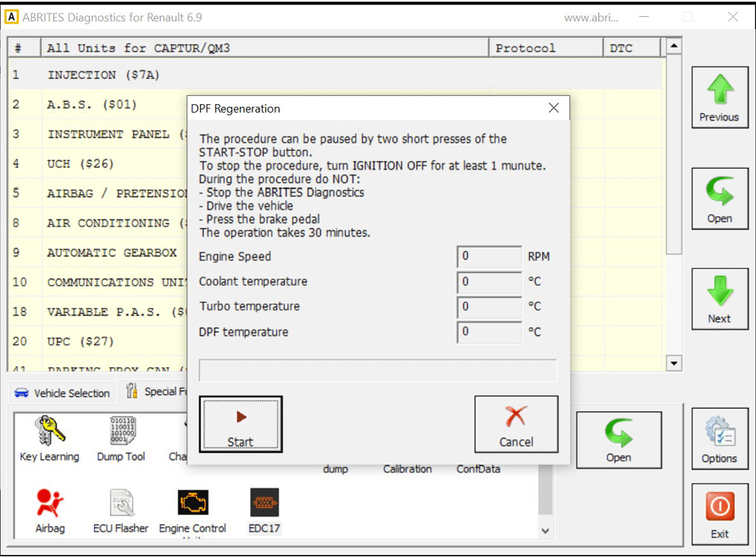Close the DPF Regeneration dialog window
This screenshot has width=756, height=558.
[x=553, y=109]
